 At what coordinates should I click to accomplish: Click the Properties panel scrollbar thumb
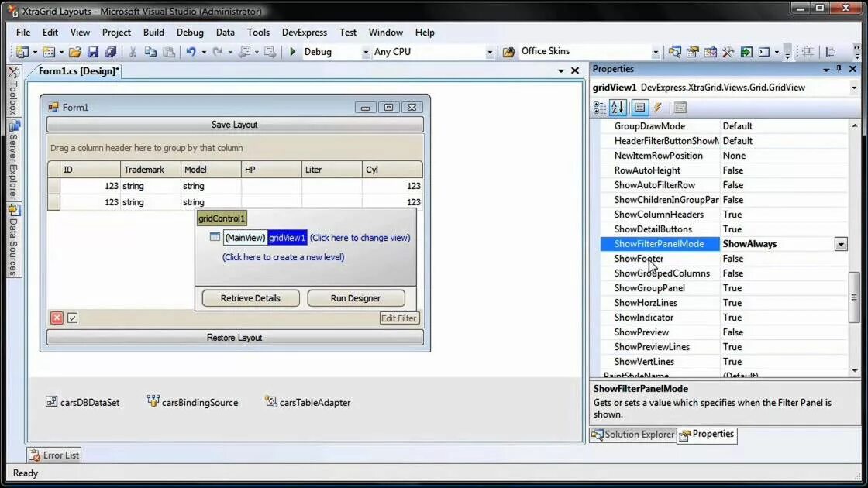[x=854, y=297]
